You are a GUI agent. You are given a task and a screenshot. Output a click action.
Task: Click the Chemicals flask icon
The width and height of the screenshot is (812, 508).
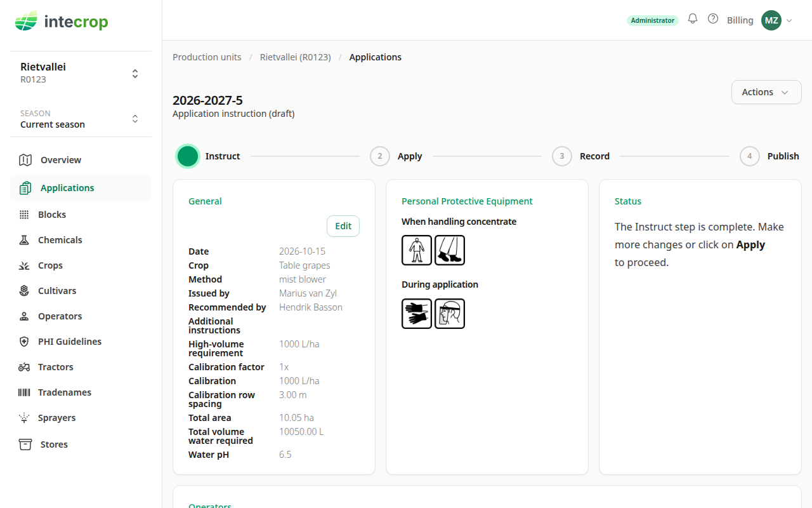[24, 240]
